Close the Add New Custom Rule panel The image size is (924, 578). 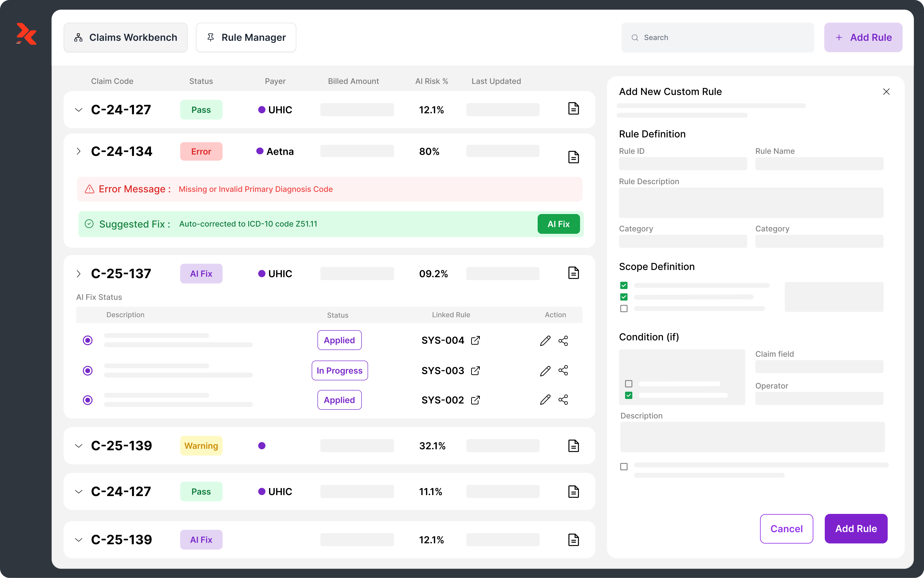pyautogui.click(x=886, y=92)
